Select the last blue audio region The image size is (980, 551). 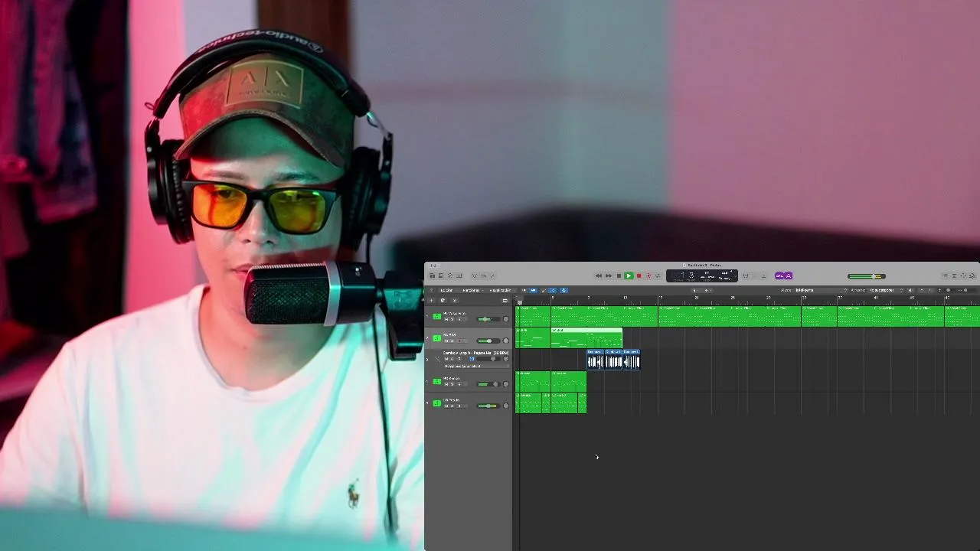click(x=632, y=360)
